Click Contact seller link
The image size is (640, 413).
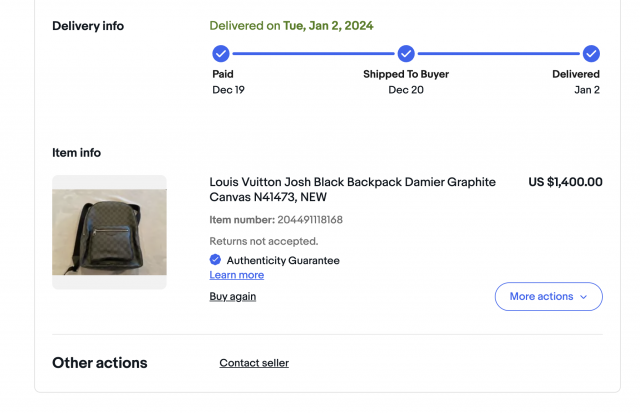click(254, 363)
